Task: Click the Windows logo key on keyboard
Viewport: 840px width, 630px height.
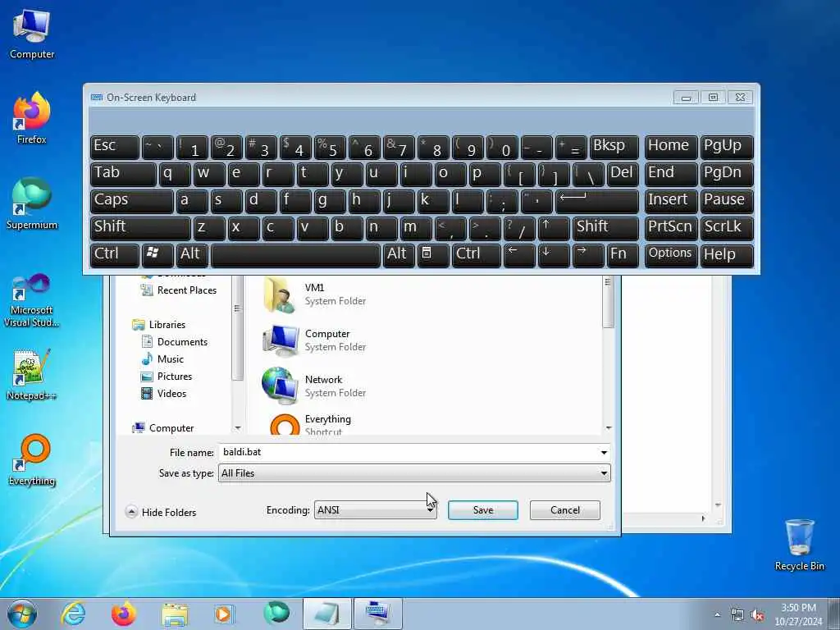Action: point(157,255)
